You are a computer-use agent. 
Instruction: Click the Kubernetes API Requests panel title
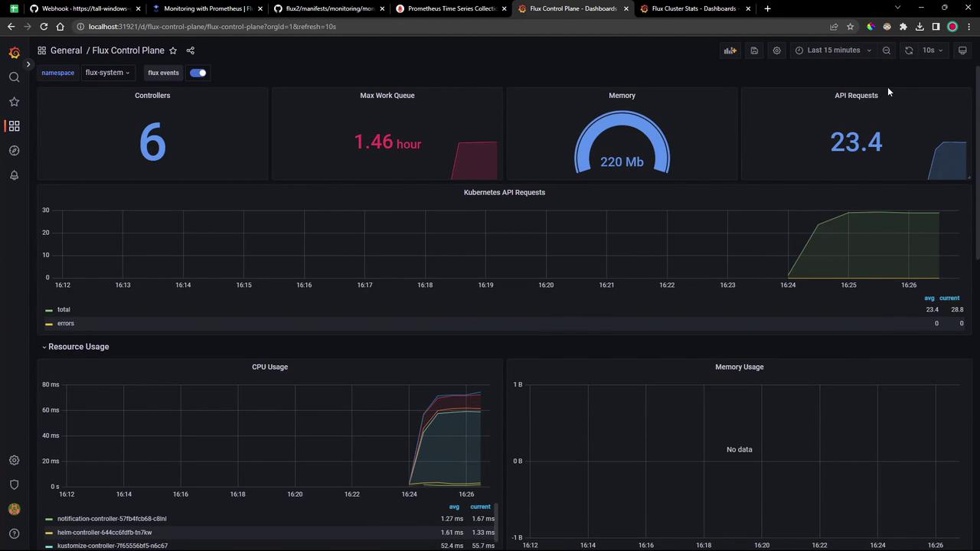pyautogui.click(x=504, y=192)
